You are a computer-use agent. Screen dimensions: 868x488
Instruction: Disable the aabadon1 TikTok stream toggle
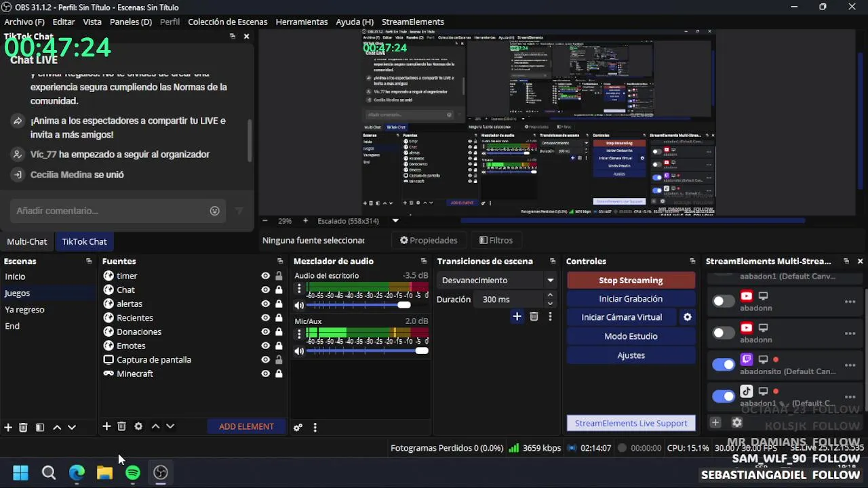pyautogui.click(x=724, y=396)
